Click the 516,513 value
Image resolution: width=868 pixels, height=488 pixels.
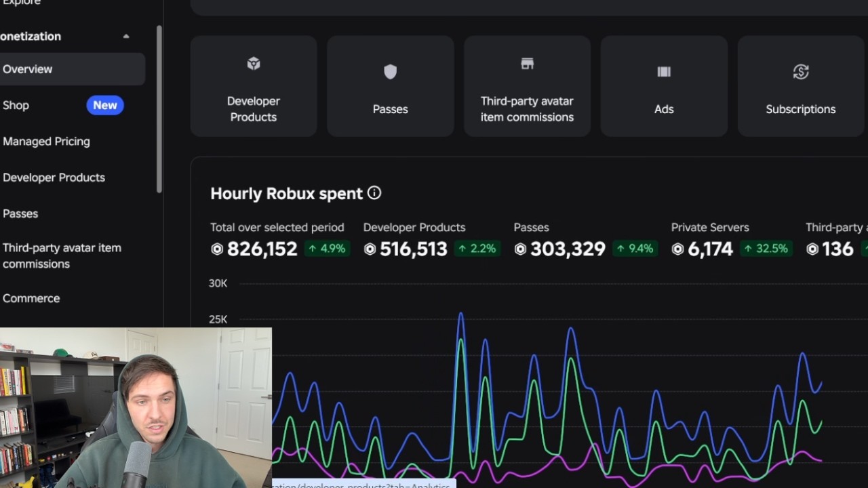414,249
